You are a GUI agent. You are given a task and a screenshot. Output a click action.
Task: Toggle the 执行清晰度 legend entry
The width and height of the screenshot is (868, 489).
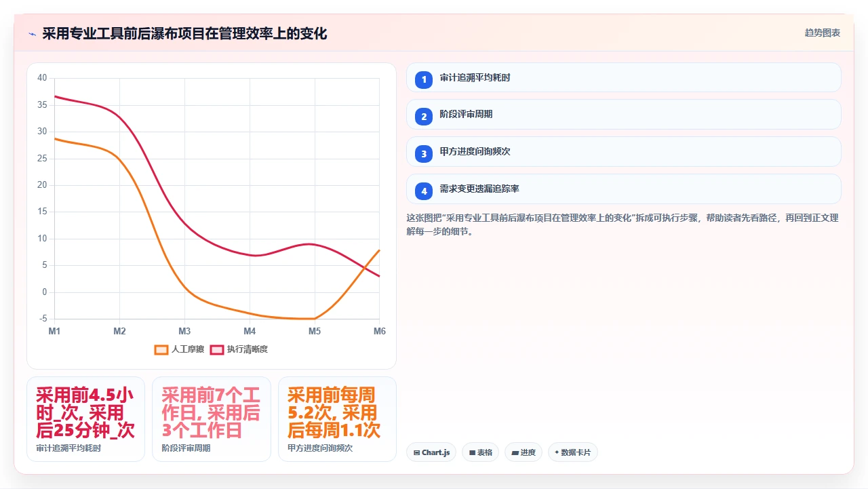click(239, 349)
